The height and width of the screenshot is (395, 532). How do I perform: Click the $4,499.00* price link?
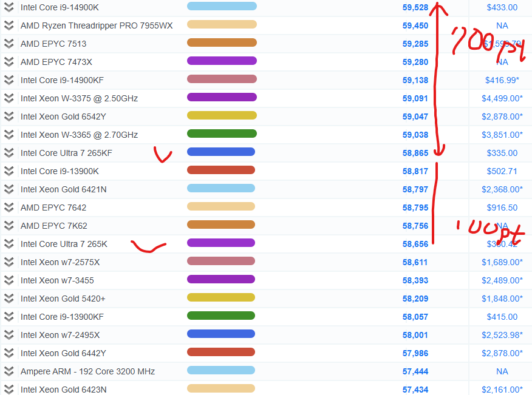coord(502,98)
